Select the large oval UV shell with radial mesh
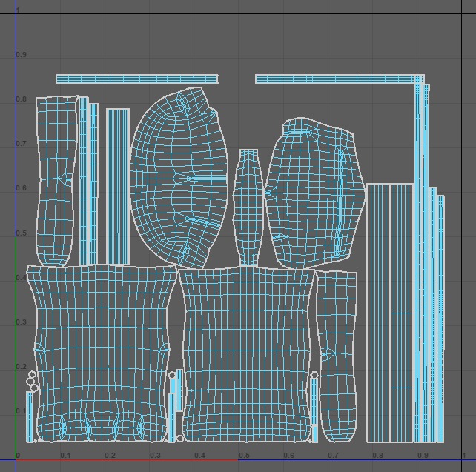 pyautogui.click(x=179, y=178)
